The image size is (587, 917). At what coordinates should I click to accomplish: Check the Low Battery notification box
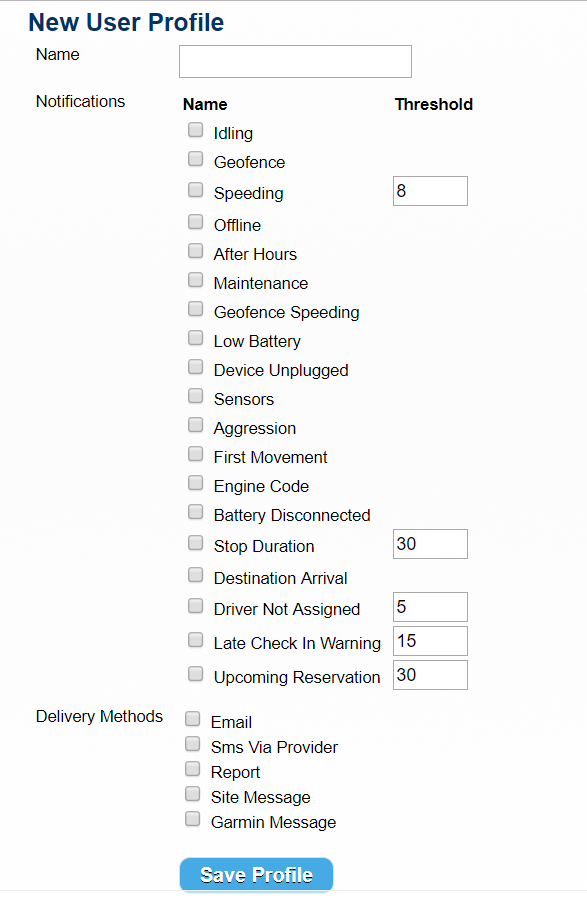coord(195,338)
